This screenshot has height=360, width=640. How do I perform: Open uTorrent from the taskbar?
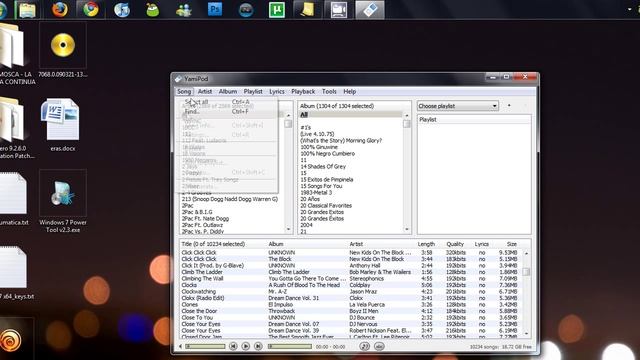[x=277, y=9]
